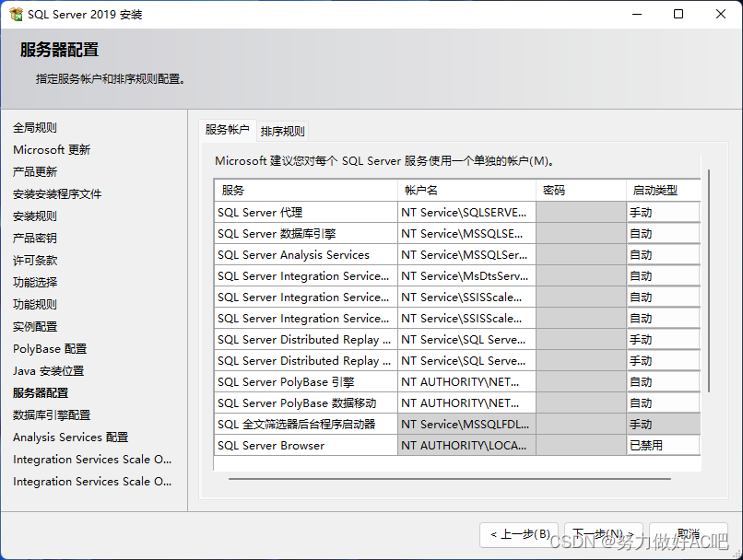Click the 服务 column header
The width and height of the screenshot is (743, 560).
306,191
